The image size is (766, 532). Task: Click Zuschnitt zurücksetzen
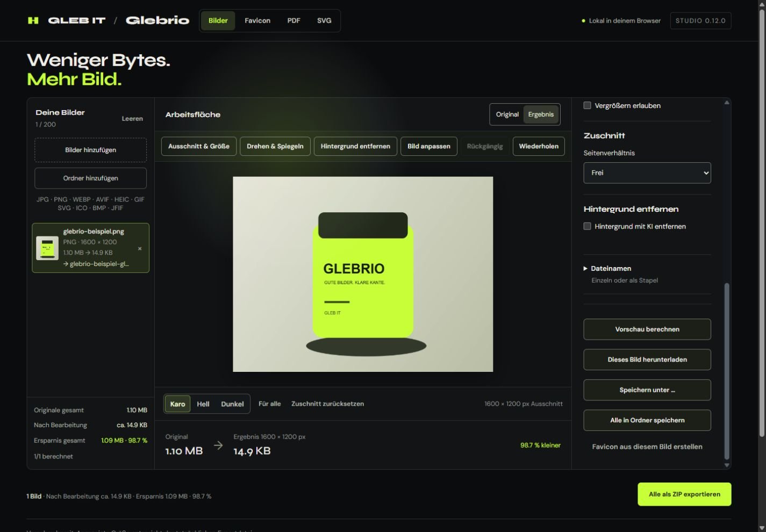(x=327, y=404)
